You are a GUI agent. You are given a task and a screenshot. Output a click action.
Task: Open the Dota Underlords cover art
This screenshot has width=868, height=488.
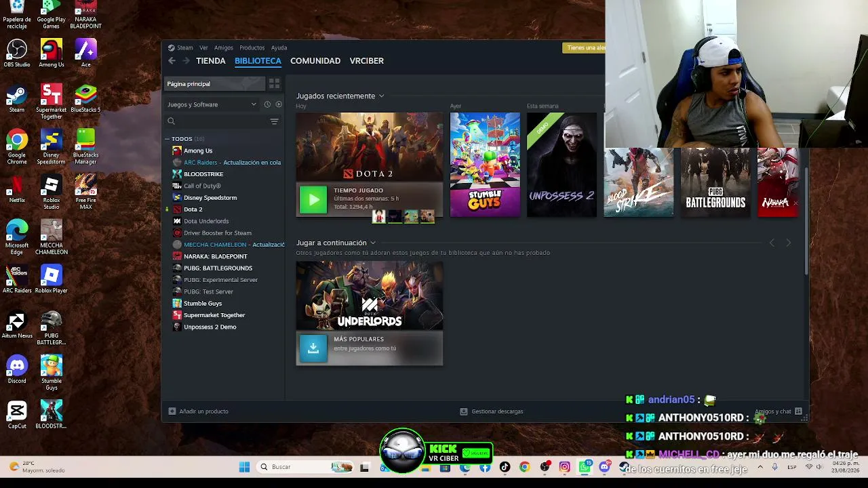370,296
